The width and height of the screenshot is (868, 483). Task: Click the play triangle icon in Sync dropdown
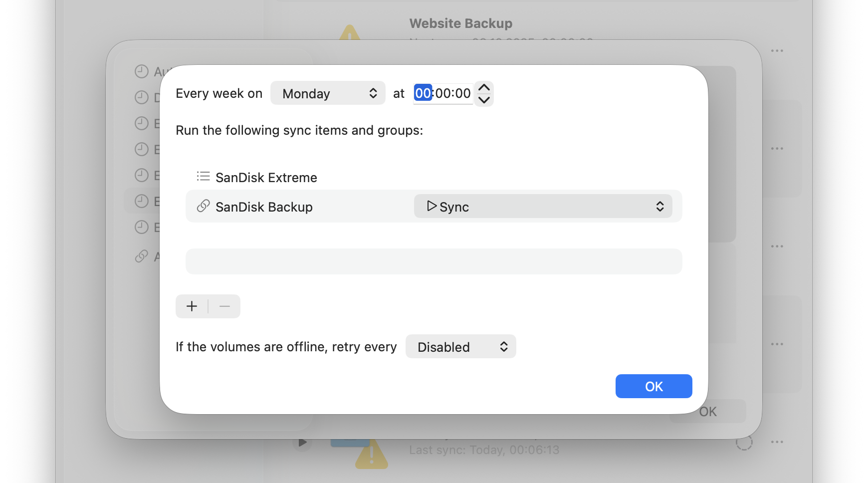click(x=432, y=206)
